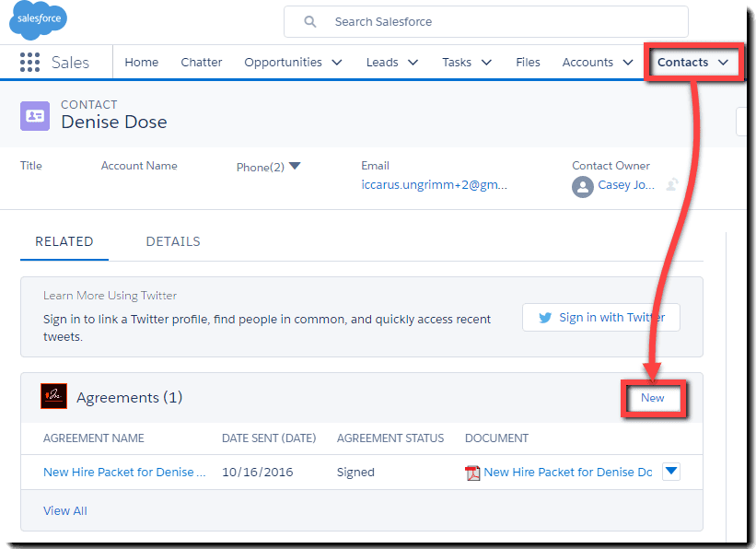Expand the Accounts tab dropdown chevron
This screenshot has height=549, width=756.
628,63
